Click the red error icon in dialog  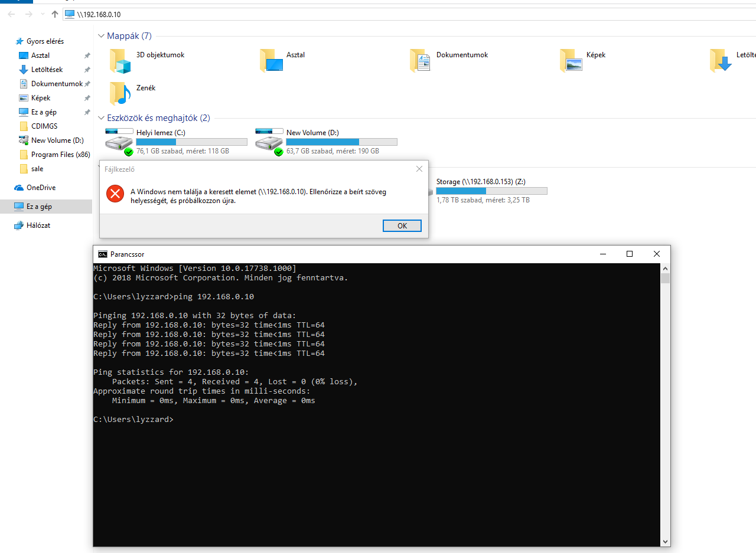(115, 193)
